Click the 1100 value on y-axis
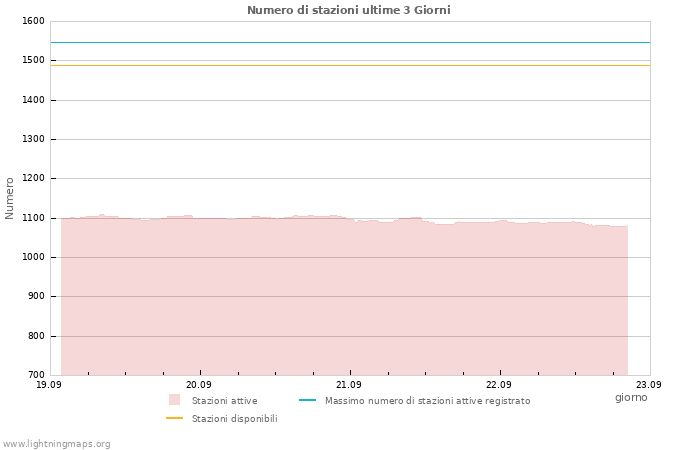 click(x=33, y=218)
